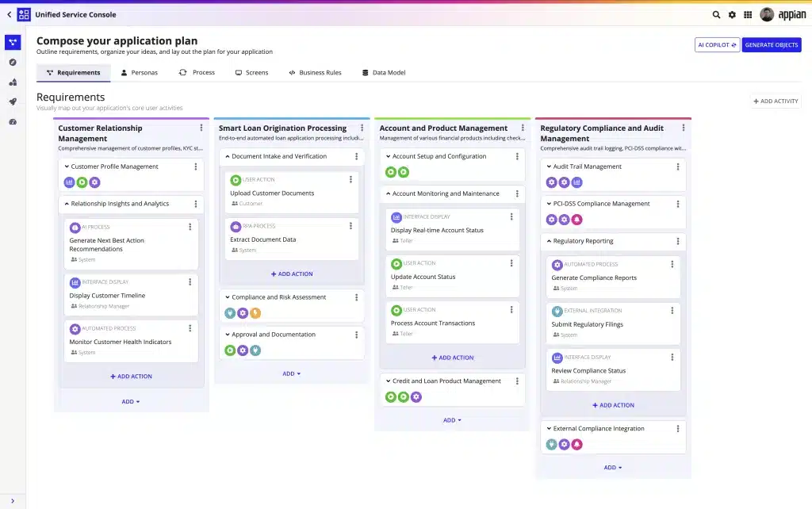Click the Generate Objects button
812x509 pixels.
pyautogui.click(x=771, y=45)
